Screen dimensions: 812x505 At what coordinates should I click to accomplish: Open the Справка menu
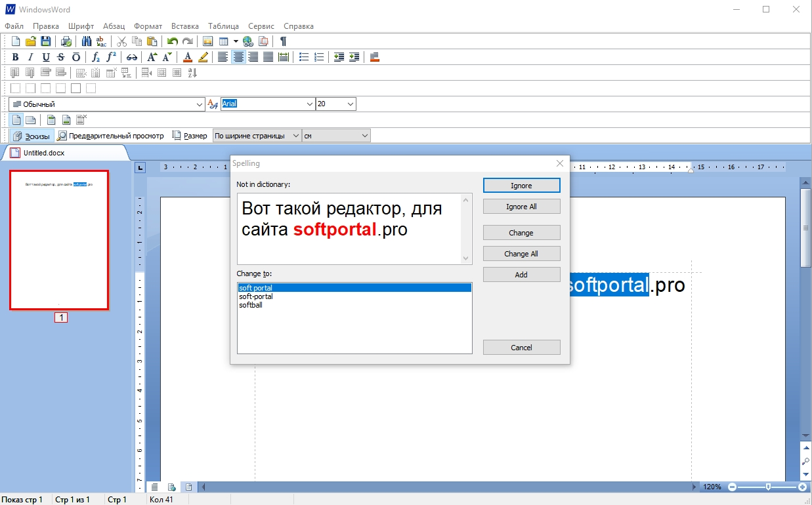(299, 26)
